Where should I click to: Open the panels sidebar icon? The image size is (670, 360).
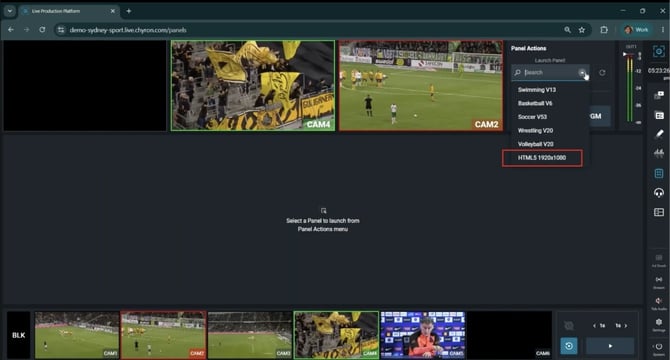pos(658,173)
